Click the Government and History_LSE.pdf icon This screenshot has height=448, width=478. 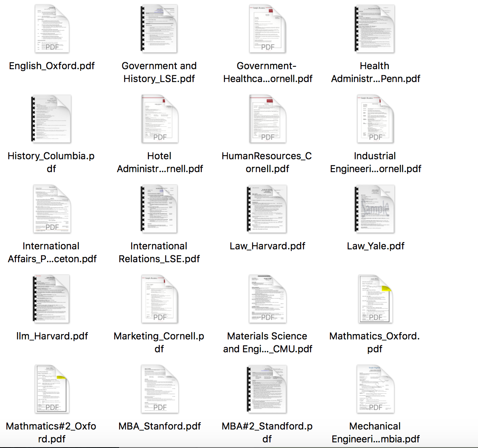[159, 29]
